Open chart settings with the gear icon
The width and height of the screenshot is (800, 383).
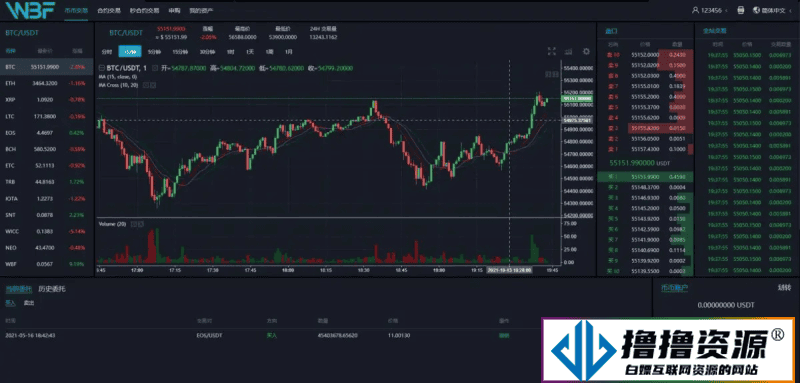pyautogui.click(x=586, y=51)
